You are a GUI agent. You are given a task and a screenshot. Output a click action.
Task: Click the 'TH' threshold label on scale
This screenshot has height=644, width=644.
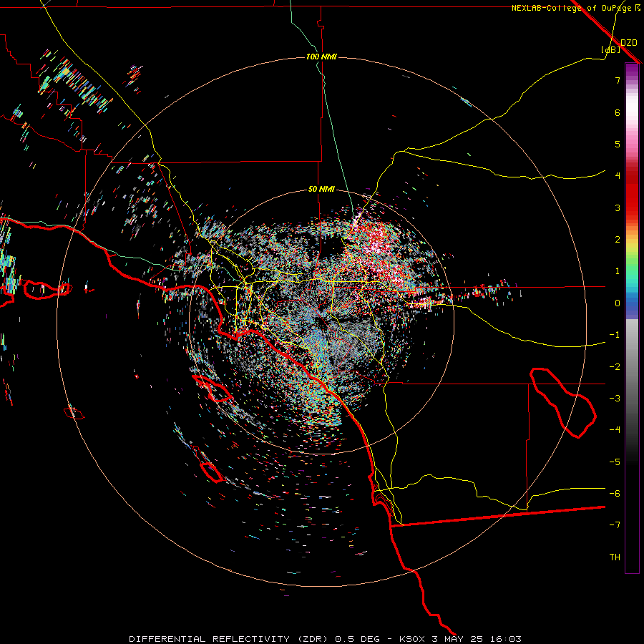point(615,557)
